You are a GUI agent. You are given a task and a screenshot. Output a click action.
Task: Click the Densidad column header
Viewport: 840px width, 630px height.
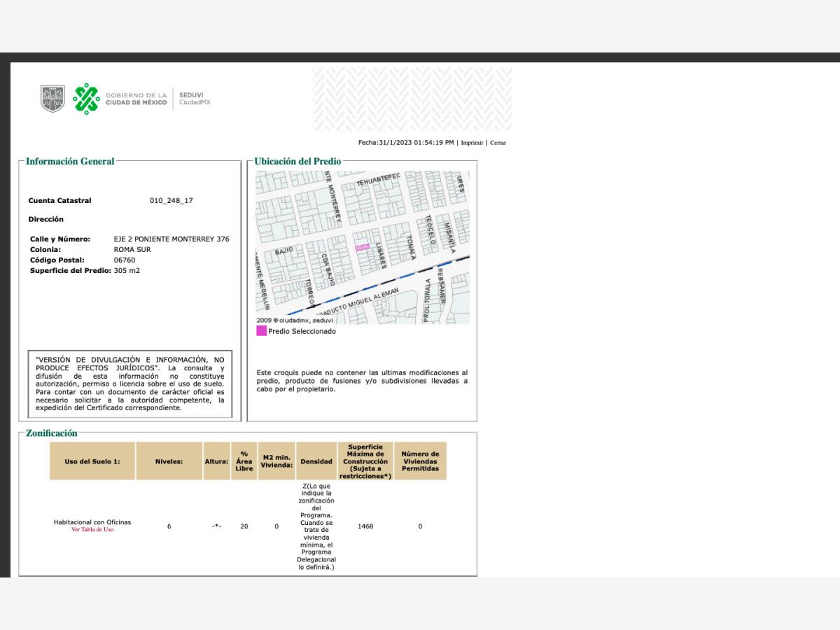click(x=316, y=461)
